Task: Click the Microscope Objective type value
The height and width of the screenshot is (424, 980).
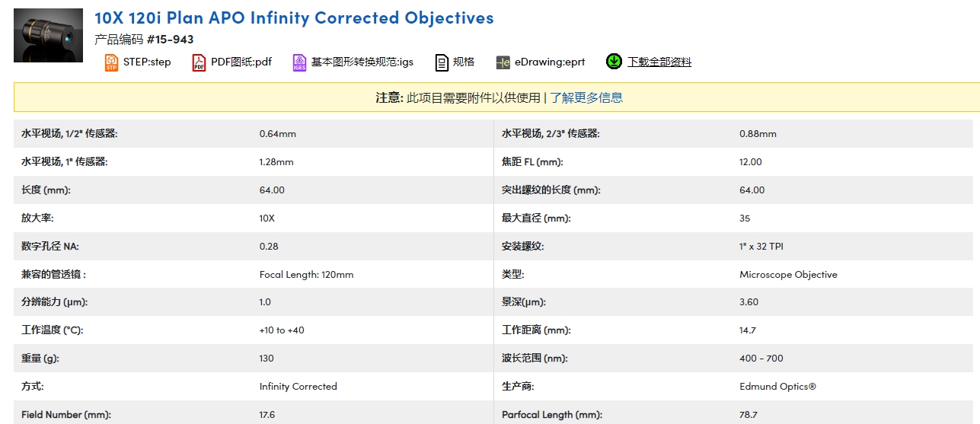Action: tap(788, 275)
